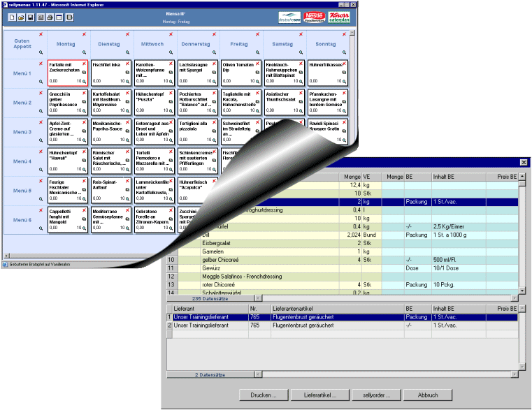Select the first Unser Trainingslieferant supplier row
The height and width of the screenshot is (410, 532).
343,317
